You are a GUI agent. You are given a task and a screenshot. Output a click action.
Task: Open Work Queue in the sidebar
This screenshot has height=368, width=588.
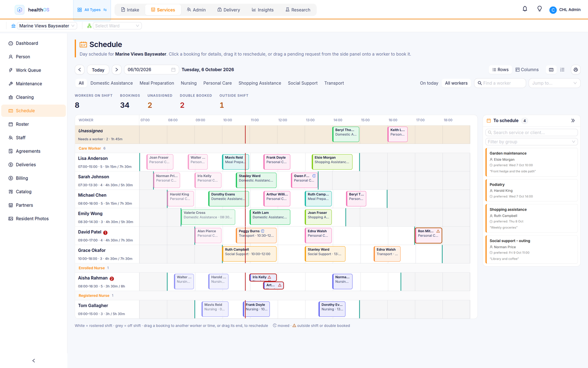(33, 70)
